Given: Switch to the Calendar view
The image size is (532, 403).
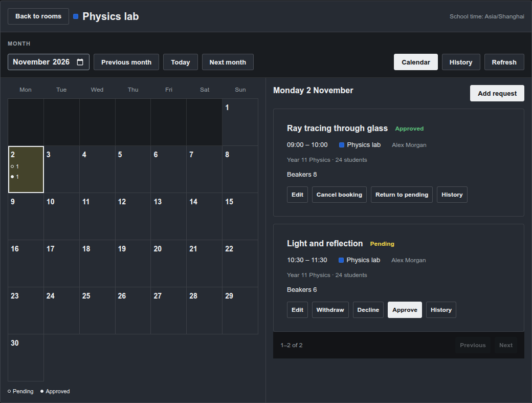Looking at the screenshot, I should click(x=415, y=62).
